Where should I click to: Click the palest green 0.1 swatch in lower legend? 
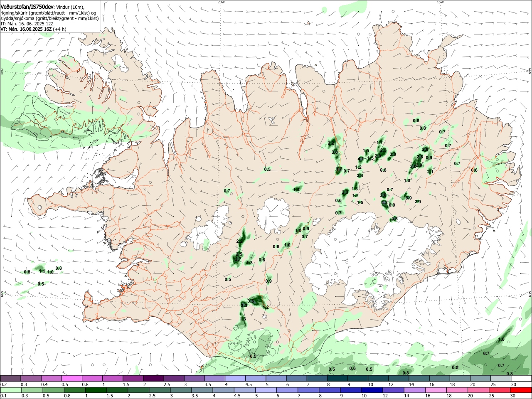point(10,390)
